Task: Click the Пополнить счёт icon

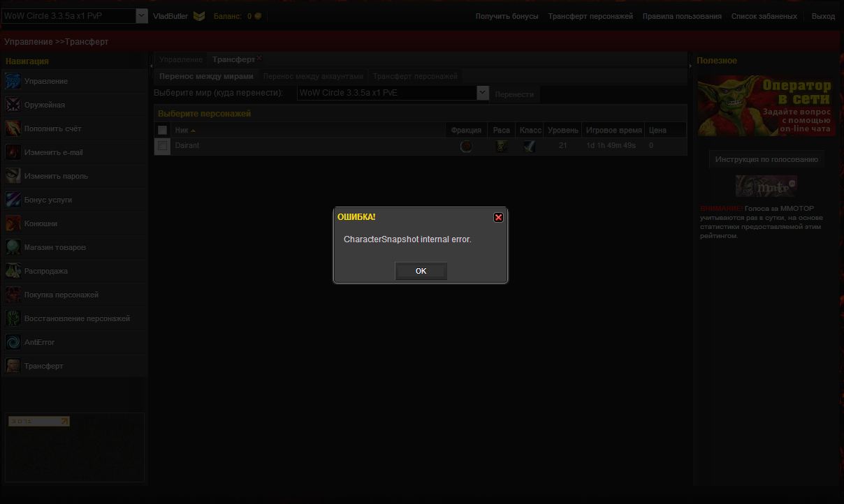Action: pos(13,129)
